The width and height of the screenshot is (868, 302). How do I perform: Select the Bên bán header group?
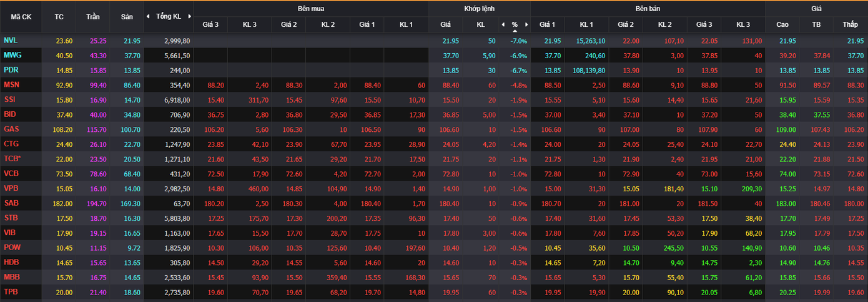pos(648,9)
